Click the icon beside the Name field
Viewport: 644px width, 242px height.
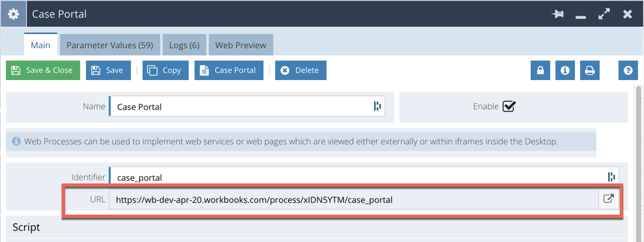[377, 107]
